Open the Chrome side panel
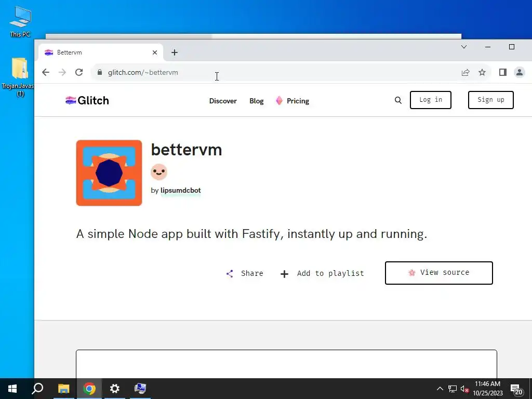The height and width of the screenshot is (399, 532). click(x=503, y=72)
